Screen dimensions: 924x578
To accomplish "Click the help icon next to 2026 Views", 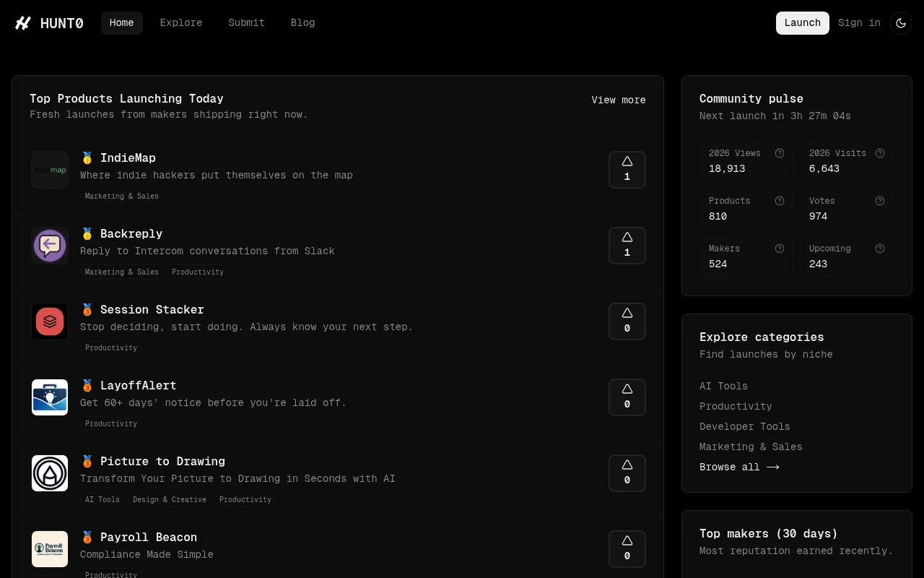I will 780,153.
